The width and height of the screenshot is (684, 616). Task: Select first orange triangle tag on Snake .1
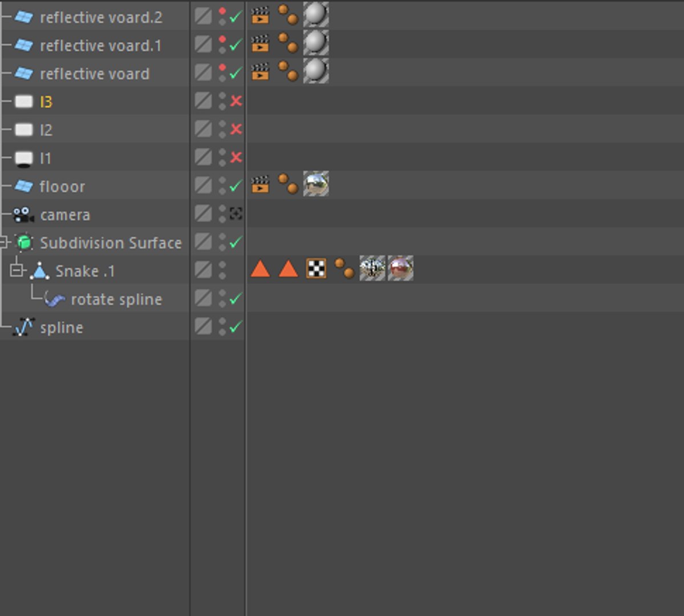pyautogui.click(x=261, y=269)
